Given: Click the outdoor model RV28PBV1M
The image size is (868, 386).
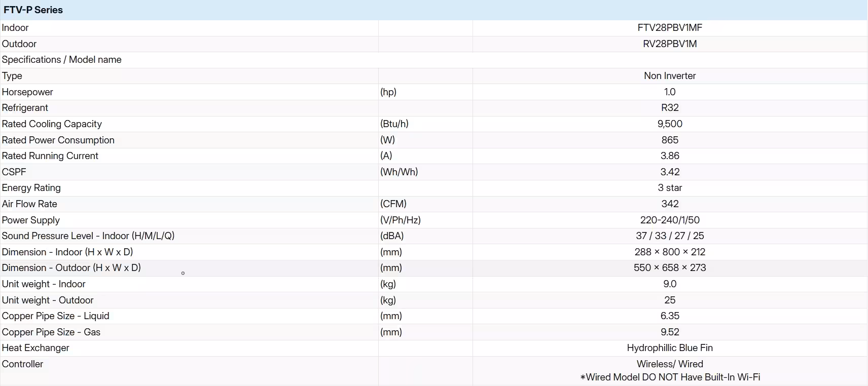Looking at the screenshot, I should coord(670,44).
